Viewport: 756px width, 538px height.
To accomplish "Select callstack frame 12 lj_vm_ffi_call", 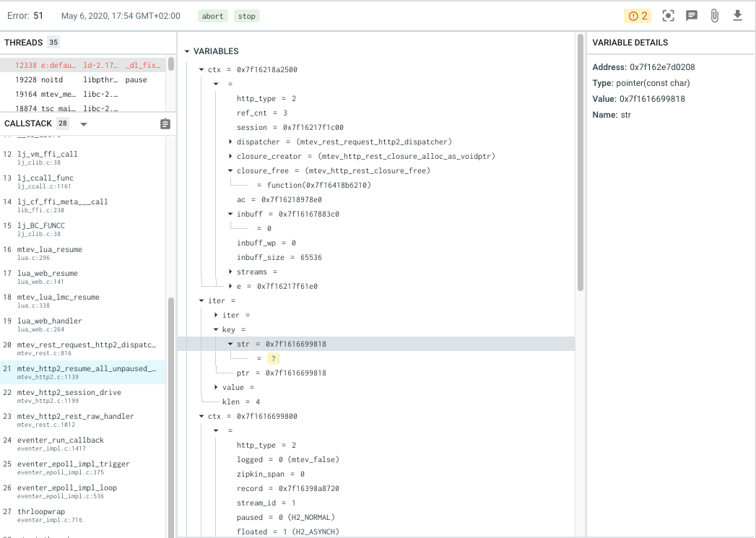I will [x=83, y=157].
